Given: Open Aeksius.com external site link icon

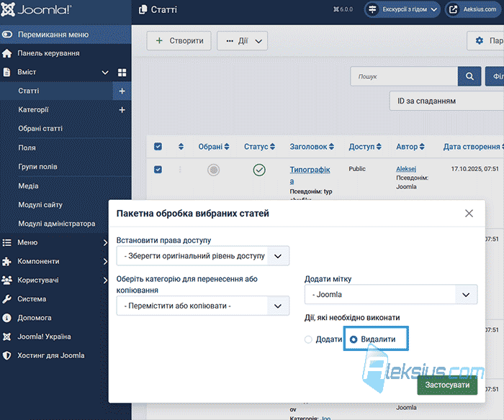Looking at the screenshot, I should (453, 9).
